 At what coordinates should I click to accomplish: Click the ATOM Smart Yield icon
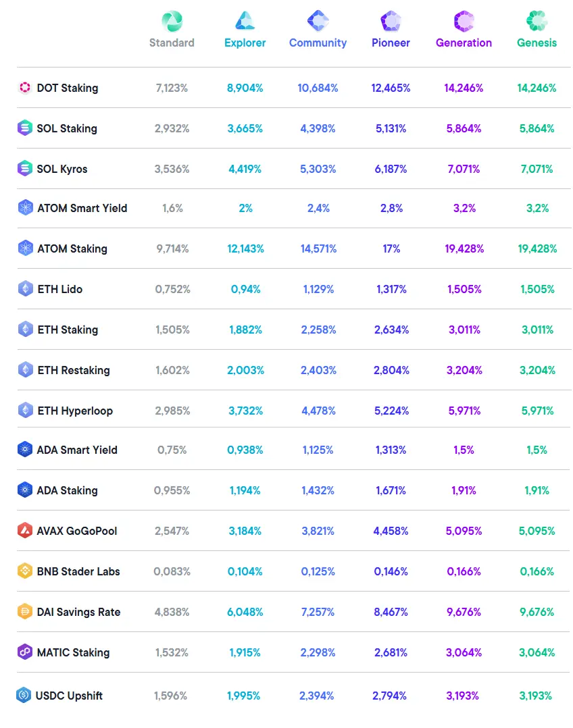(x=25, y=208)
